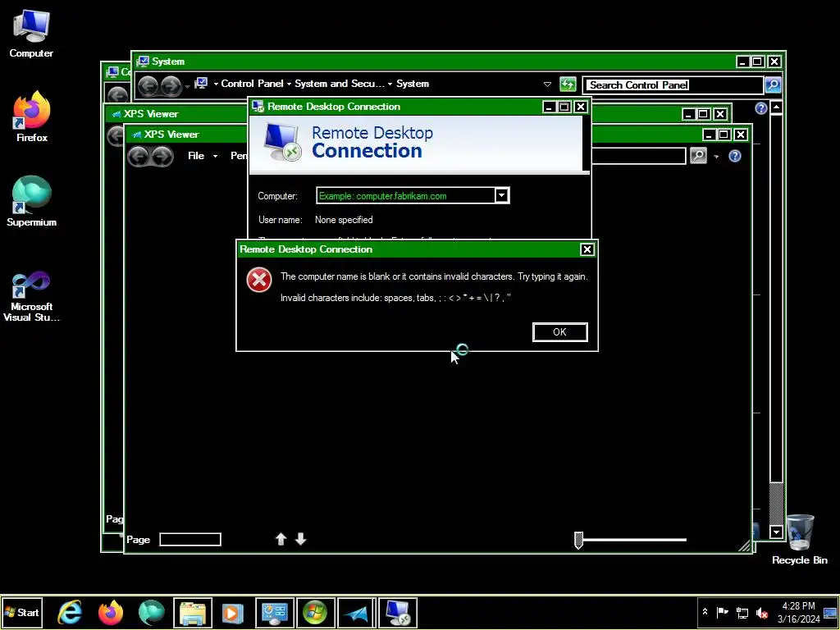Click the XPS Viewer zoom slider handle
This screenshot has width=840, height=630.
point(578,540)
